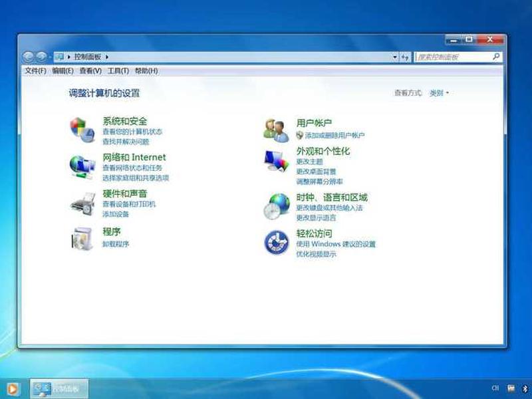Image resolution: width=532 pixels, height=399 pixels.
Task: Open the 帮助(H) menu
Action: click(x=146, y=71)
